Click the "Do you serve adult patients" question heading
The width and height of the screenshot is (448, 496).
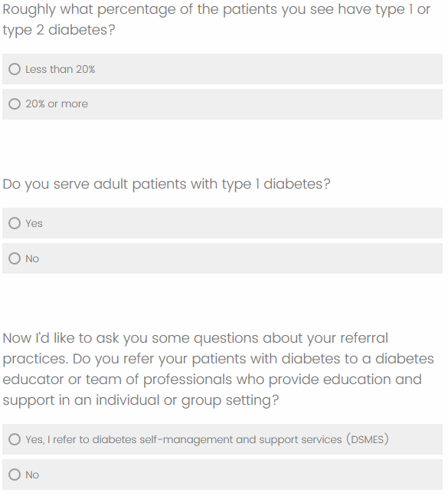pos(166,185)
